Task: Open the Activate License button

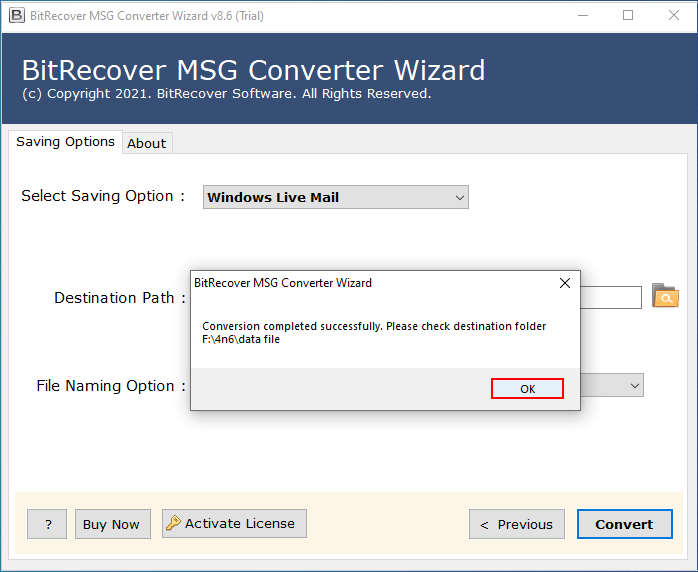Action: pyautogui.click(x=234, y=523)
